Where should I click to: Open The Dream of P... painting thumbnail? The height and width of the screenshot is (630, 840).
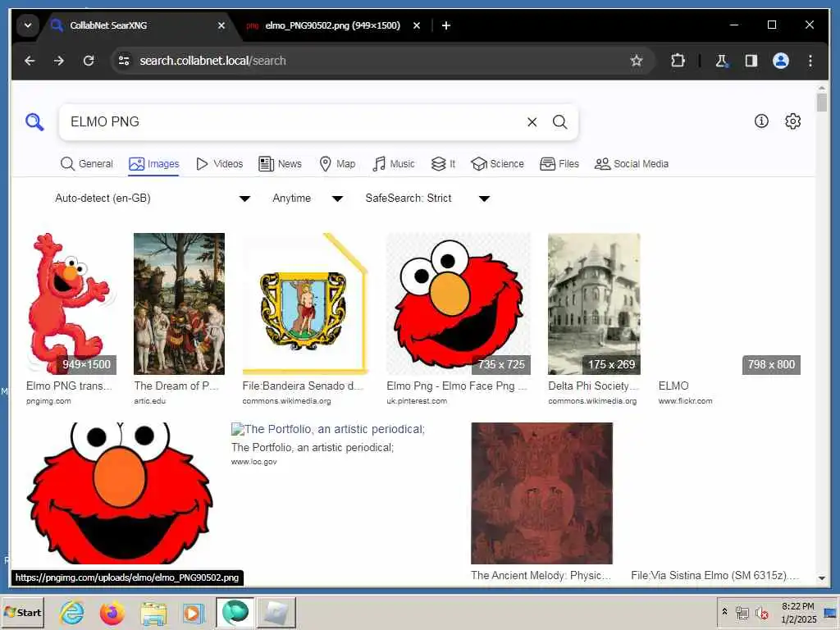coord(179,304)
